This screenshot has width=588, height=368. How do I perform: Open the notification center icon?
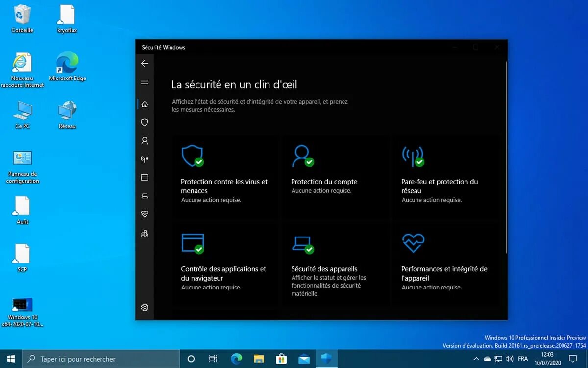click(573, 359)
